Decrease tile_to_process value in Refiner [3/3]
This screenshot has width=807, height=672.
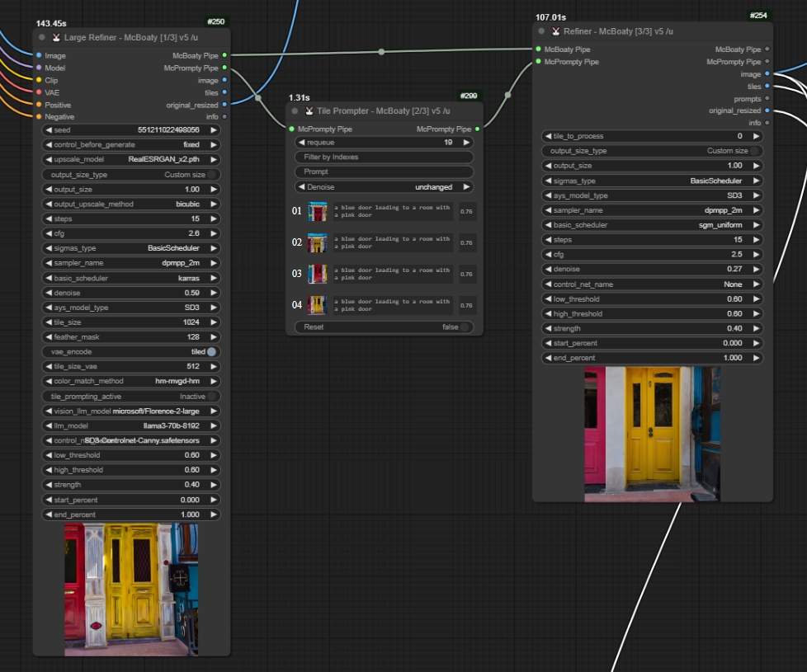point(548,136)
